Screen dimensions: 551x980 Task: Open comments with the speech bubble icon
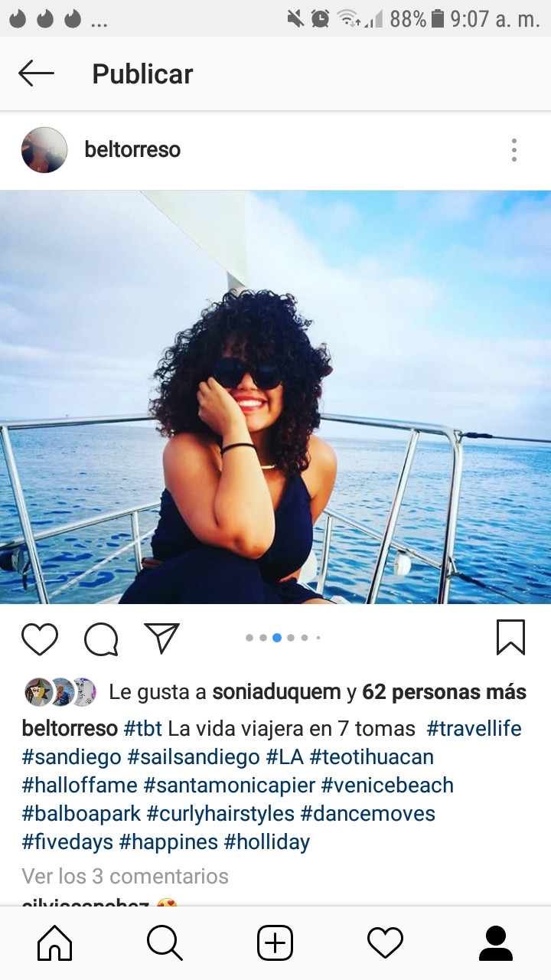point(101,639)
